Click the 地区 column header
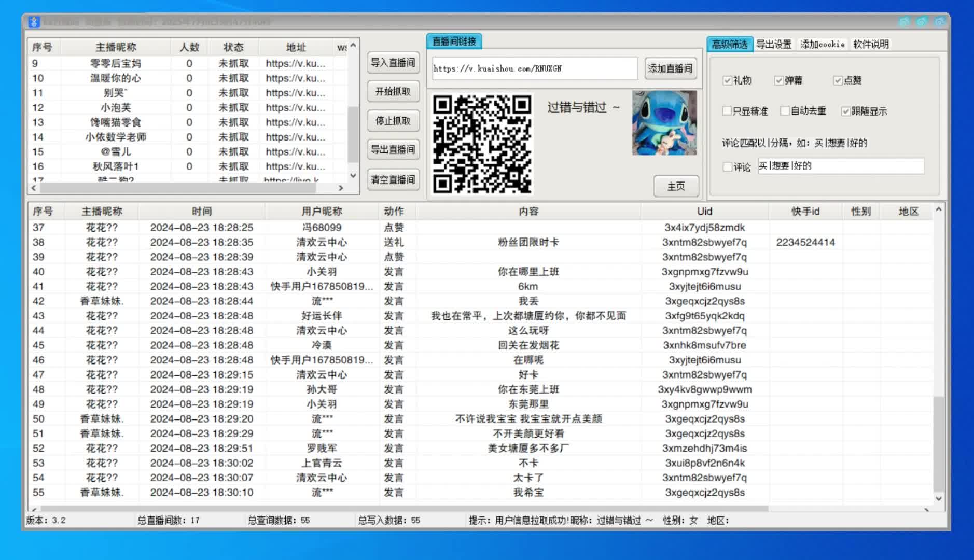 coord(908,211)
